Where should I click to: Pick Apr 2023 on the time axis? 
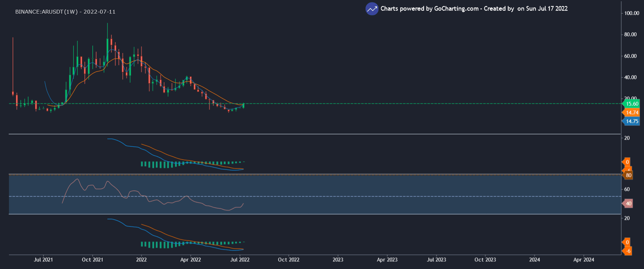[x=387, y=260]
